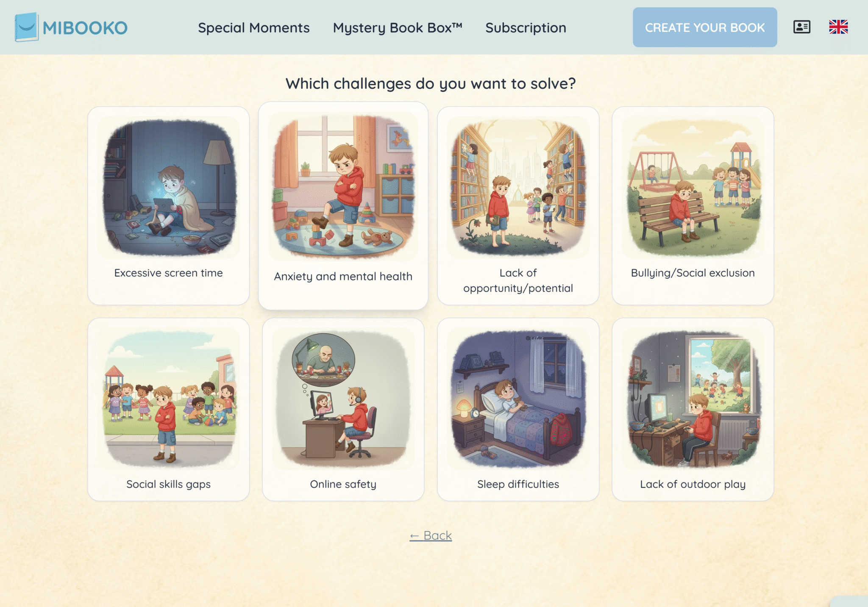
Task: Click the CREATE YOUR BOOK button
Action: (x=705, y=27)
